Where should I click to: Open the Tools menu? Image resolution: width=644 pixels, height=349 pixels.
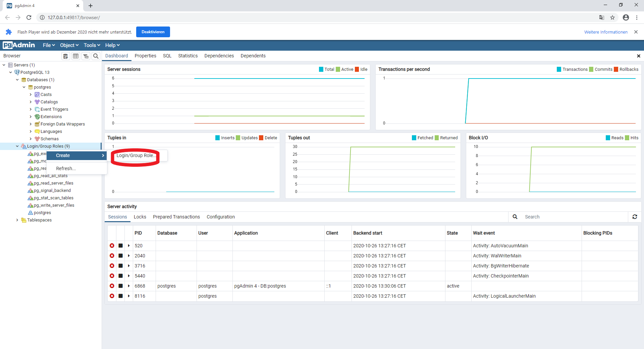92,45
